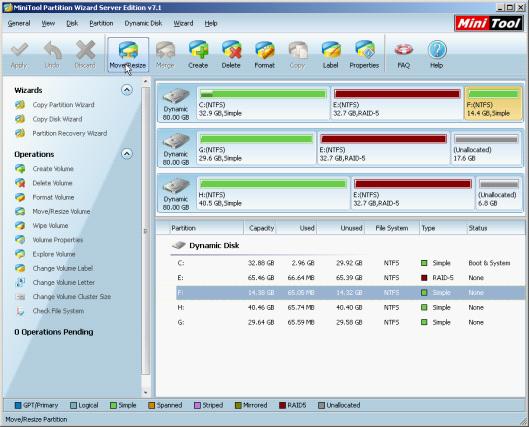Viewport: 529px width, 427px height.
Task: Select the G: row in partition list
Action: coord(350,322)
